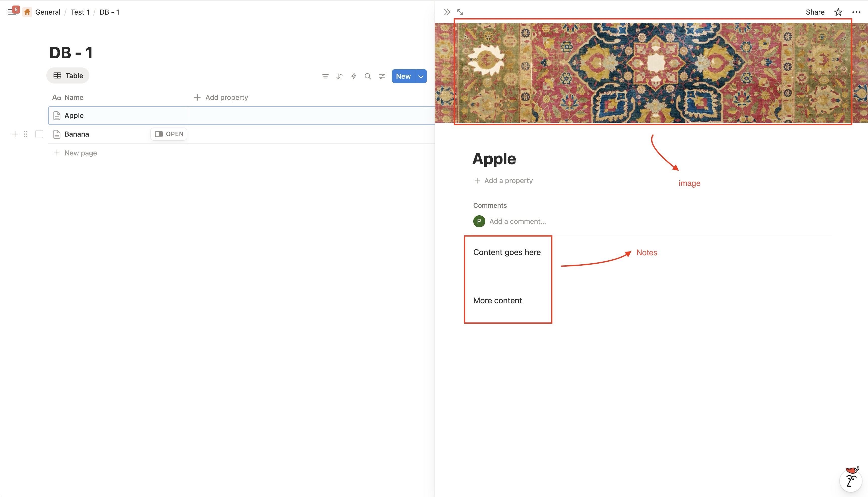Open the three-dot page options menu
The height and width of the screenshot is (497, 868).
tap(856, 12)
